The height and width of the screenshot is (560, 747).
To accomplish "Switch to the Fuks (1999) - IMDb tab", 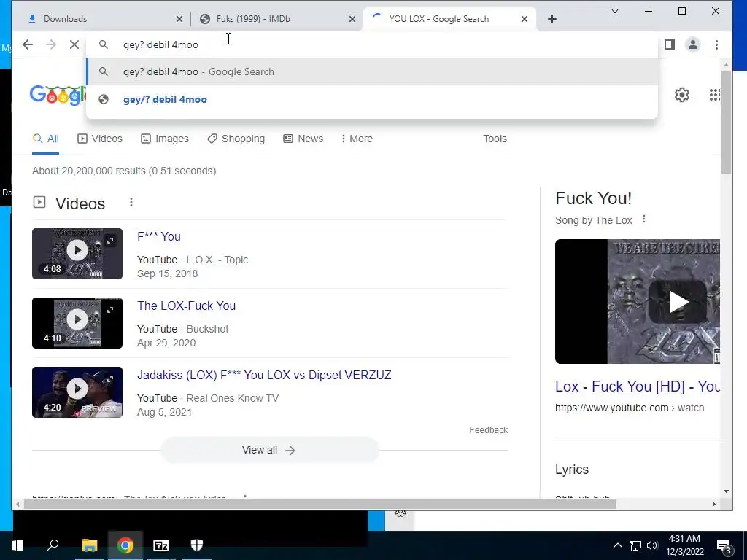I will pyautogui.click(x=276, y=19).
